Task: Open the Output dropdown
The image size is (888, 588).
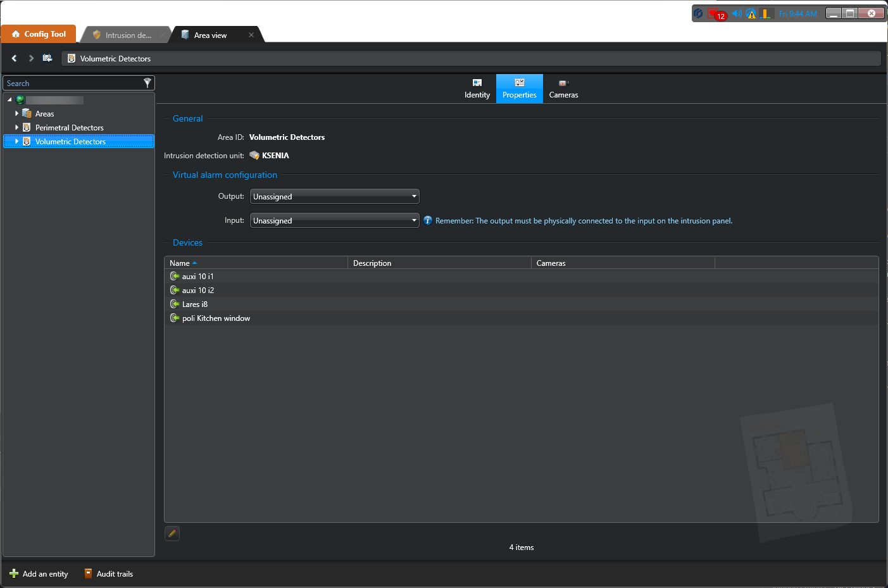Action: tap(334, 197)
